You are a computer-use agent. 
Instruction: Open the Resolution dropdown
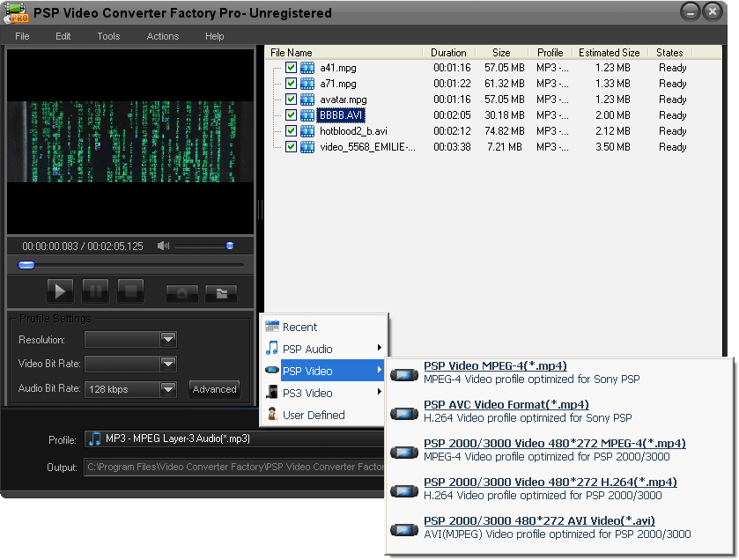tap(168, 339)
